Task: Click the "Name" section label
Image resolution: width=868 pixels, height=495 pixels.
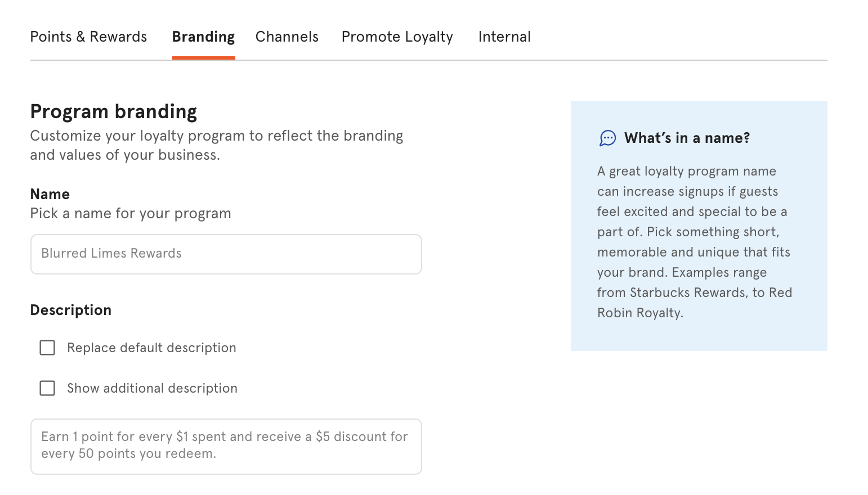Action: point(50,193)
